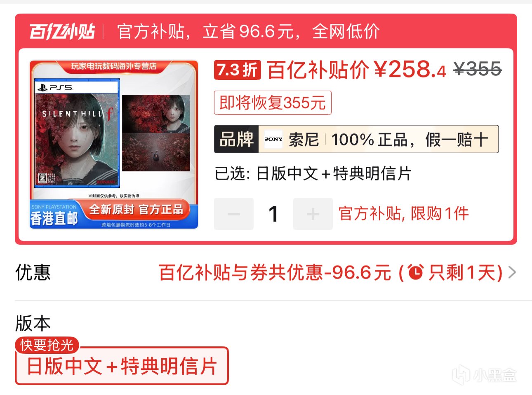The height and width of the screenshot is (395, 532).
Task: Select the 日版中文+特典明信片 version option
Action: point(122,366)
